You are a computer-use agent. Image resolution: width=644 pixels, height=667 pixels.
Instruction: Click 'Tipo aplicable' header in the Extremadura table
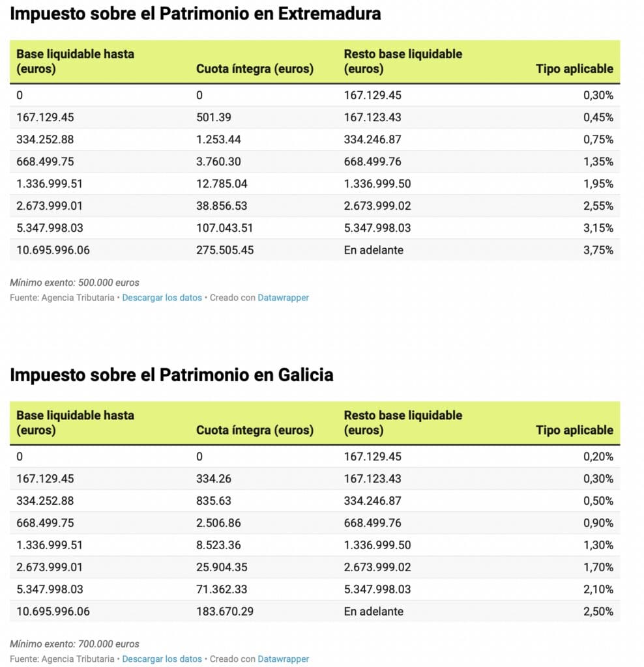(574, 68)
